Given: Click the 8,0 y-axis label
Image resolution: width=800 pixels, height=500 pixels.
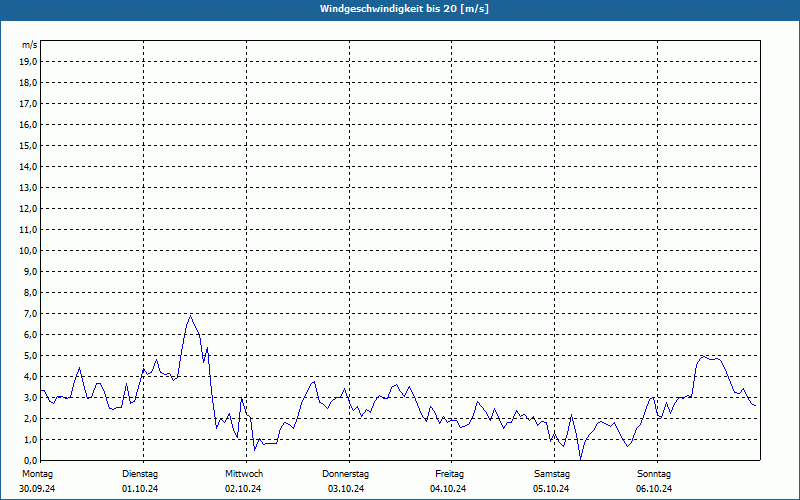Looking at the screenshot, I should 30,292.
